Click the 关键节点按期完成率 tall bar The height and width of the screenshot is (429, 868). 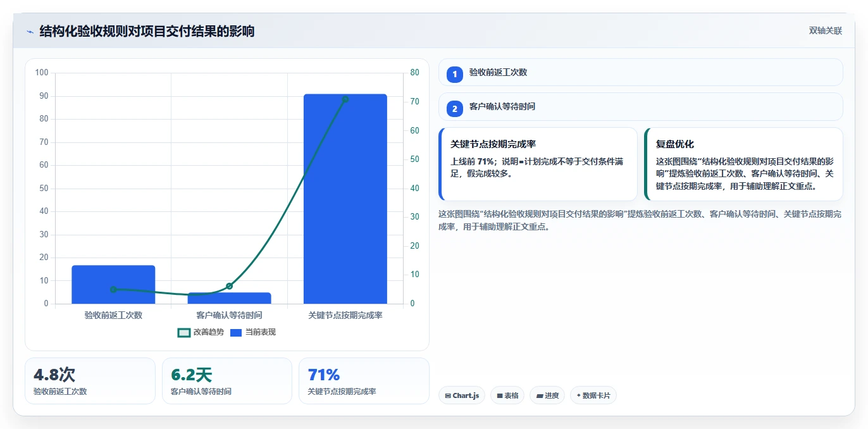point(345,199)
